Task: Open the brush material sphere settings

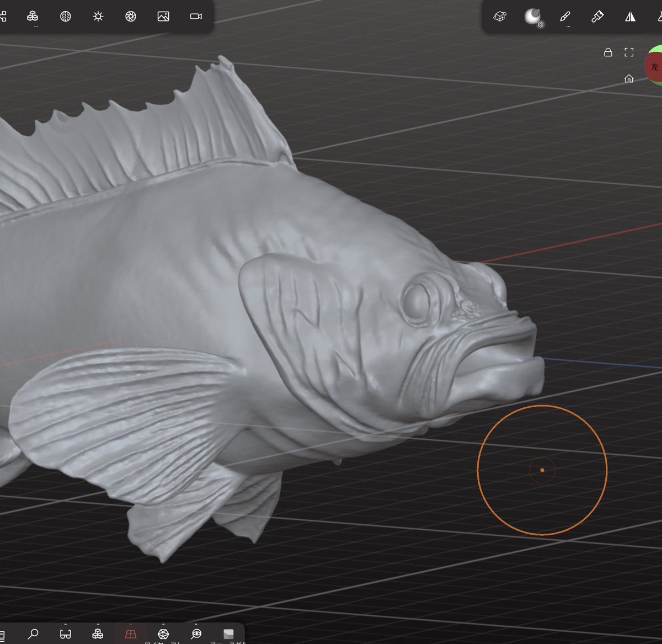Action: click(532, 17)
